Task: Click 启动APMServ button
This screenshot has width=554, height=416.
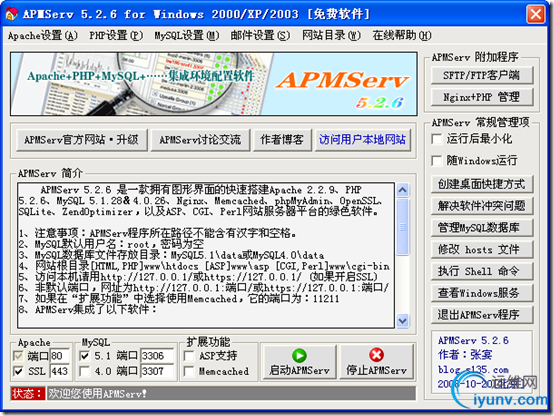Action: pos(299,362)
